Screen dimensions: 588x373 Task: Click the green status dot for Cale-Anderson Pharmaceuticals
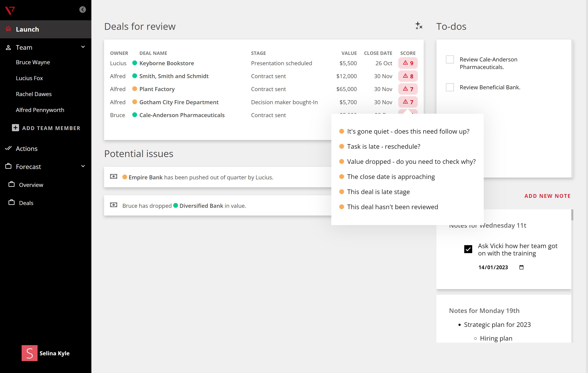pos(134,115)
